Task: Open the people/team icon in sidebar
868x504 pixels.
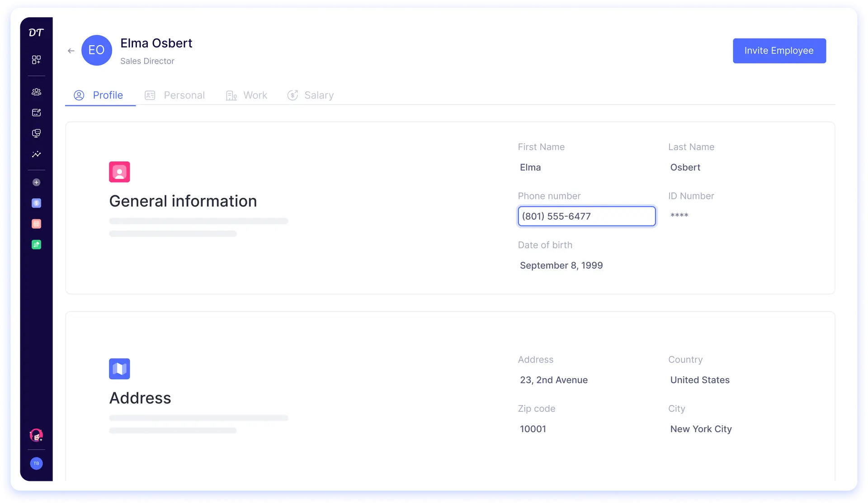Action: tap(36, 92)
